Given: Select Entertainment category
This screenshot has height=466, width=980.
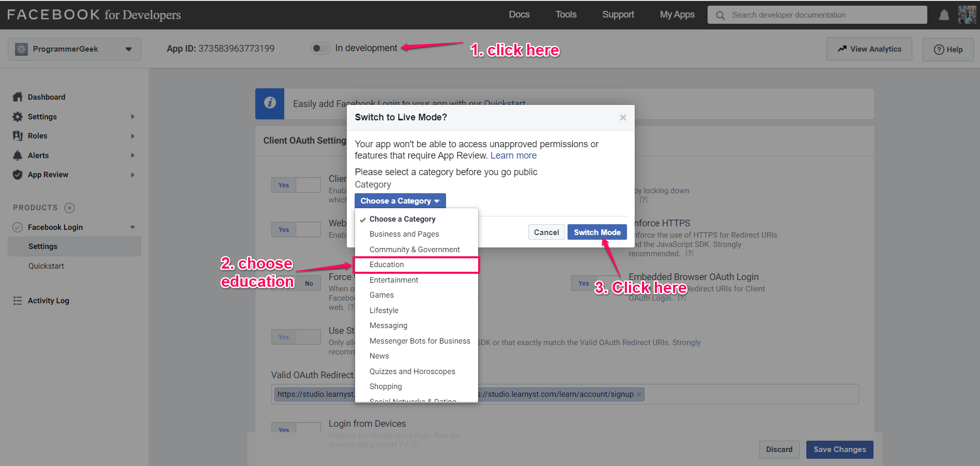Looking at the screenshot, I should pyautogui.click(x=416, y=280).
